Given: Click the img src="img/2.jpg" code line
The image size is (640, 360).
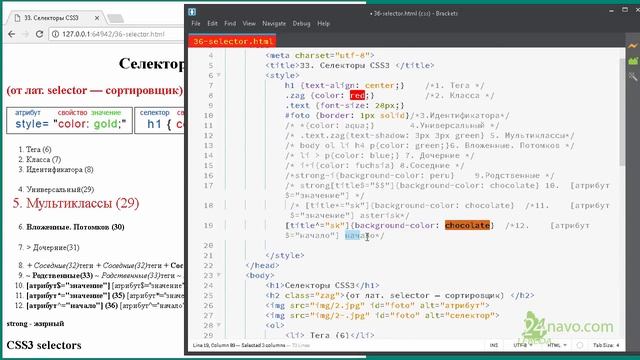Looking at the screenshot, I should [377, 305].
